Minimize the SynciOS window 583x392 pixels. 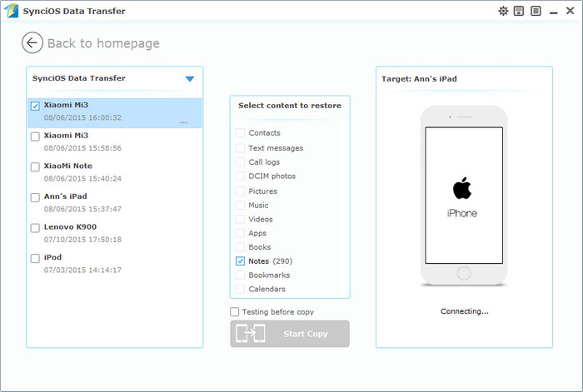554,13
